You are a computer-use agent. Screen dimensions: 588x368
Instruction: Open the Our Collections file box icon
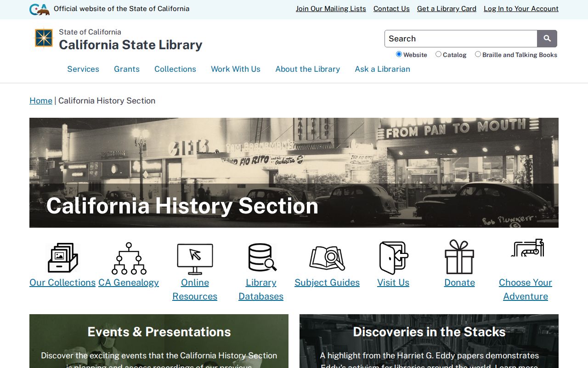pyautogui.click(x=63, y=258)
